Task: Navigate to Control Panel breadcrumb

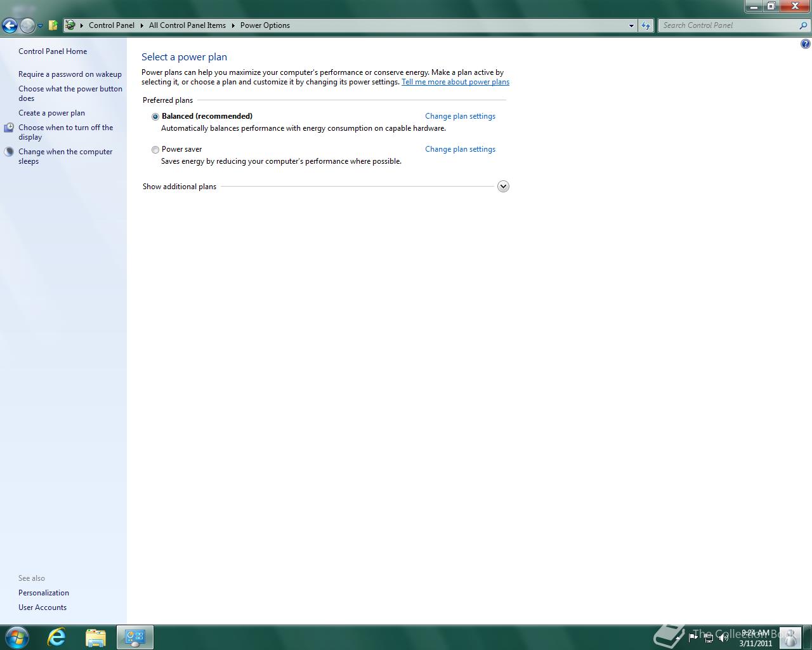Action: coord(112,25)
